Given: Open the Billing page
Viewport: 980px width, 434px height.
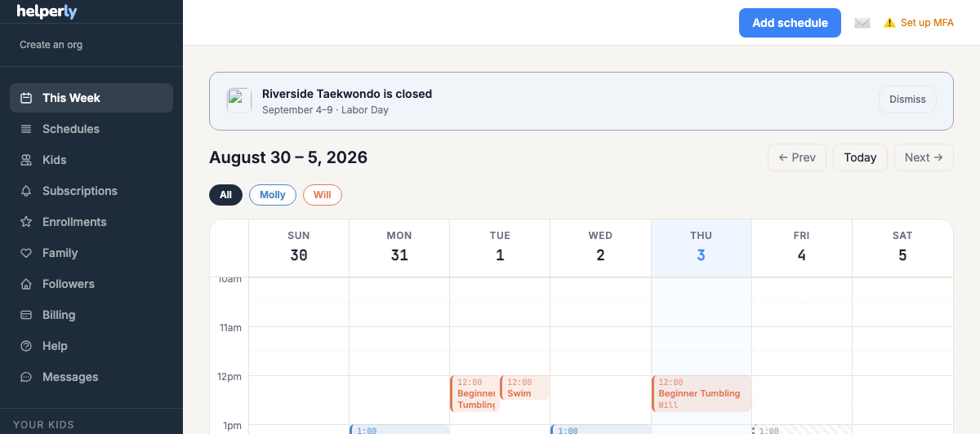Looking at the screenshot, I should 91,315.
